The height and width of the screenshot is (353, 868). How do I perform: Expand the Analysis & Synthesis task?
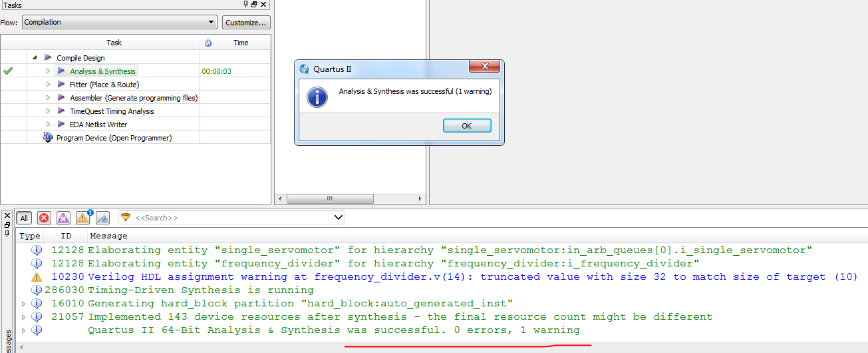pos(48,71)
